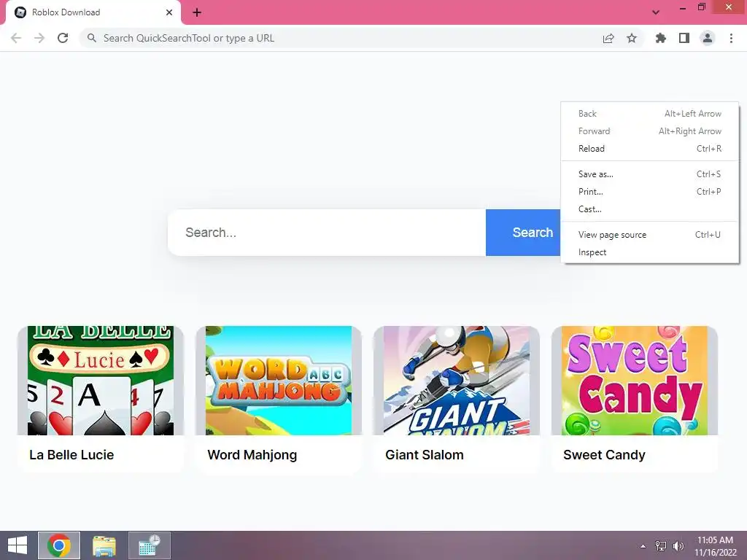Close the Roblox Download tab
This screenshot has height=560, width=747.
[169, 12]
